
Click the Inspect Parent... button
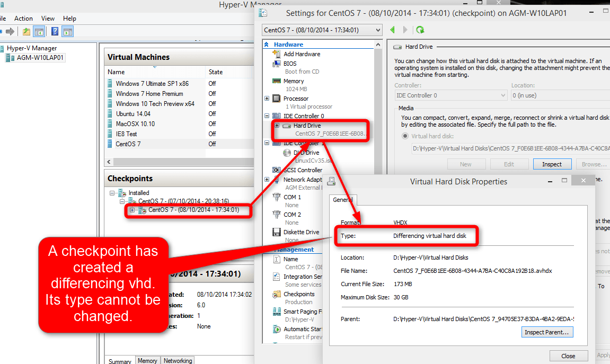tap(546, 333)
